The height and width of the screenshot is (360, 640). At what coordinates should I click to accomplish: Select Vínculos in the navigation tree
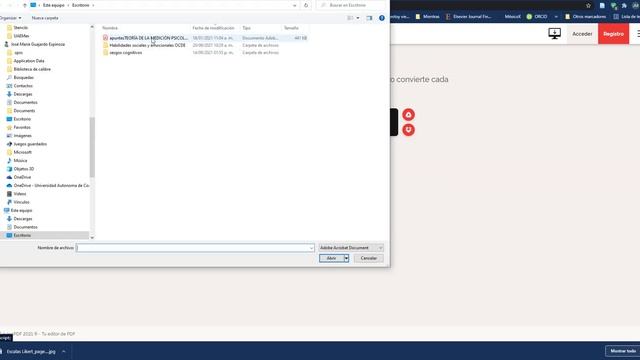(x=21, y=202)
